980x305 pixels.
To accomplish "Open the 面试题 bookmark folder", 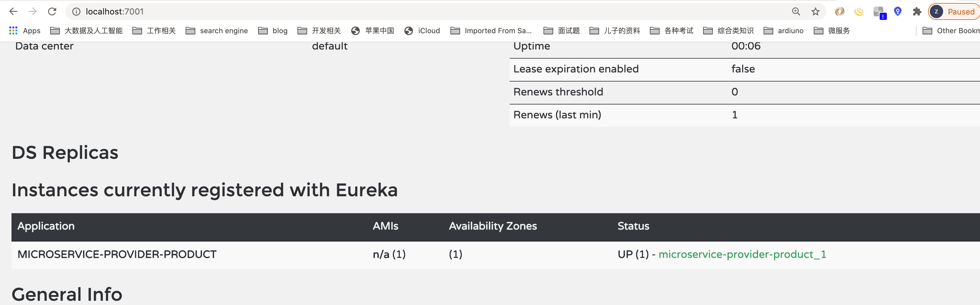I will pyautogui.click(x=562, y=31).
